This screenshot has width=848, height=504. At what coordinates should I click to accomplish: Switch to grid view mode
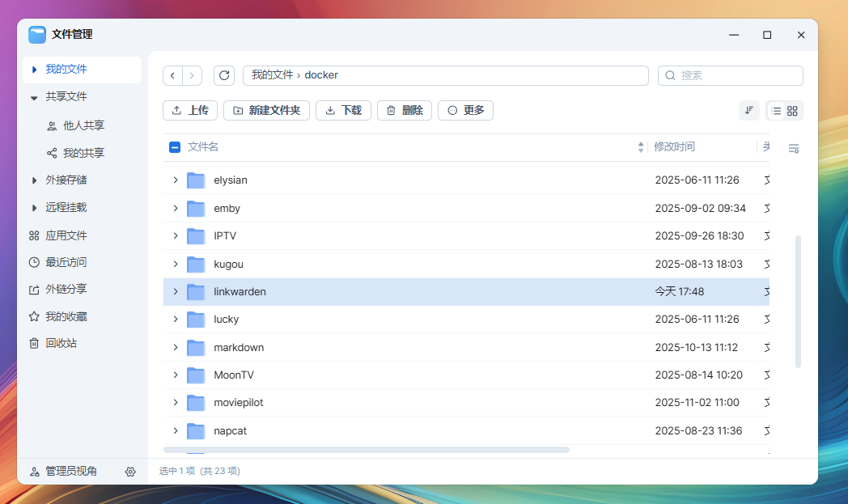coord(792,111)
